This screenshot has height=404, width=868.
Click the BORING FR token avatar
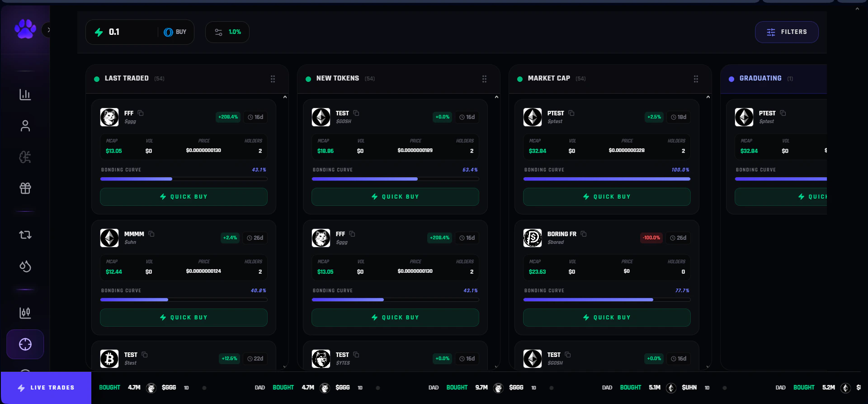click(x=533, y=238)
